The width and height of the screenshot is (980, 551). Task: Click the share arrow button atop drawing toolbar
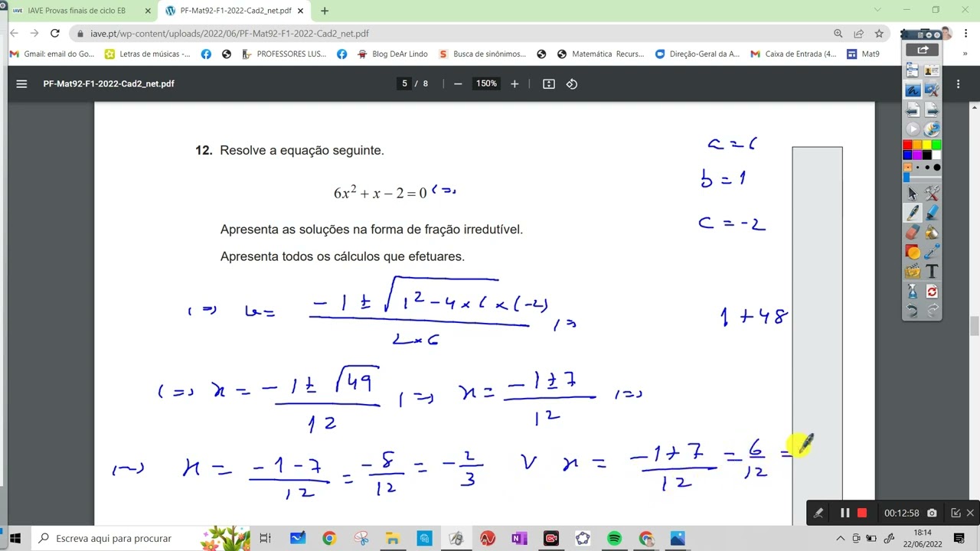coord(923,50)
